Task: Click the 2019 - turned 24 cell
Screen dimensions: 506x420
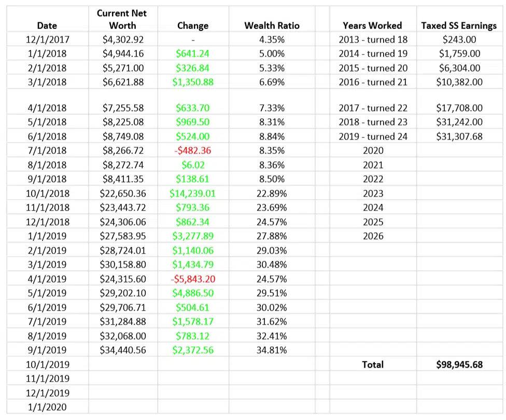Action: [x=373, y=136]
